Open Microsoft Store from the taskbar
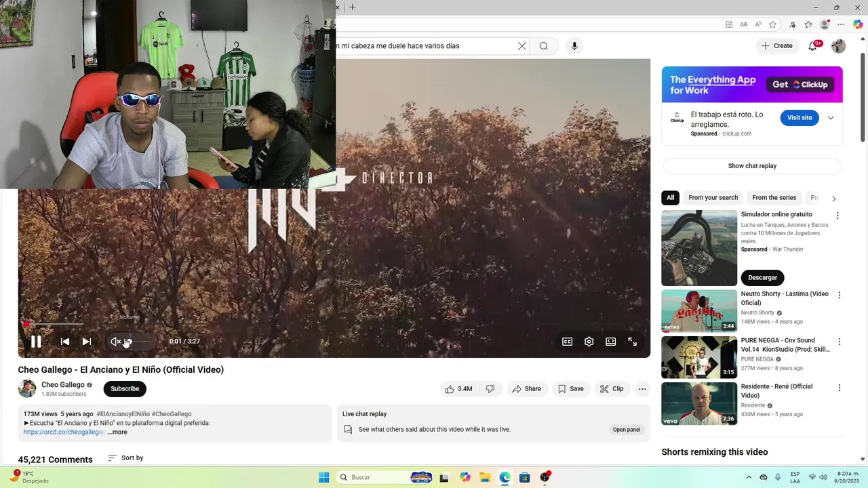The width and height of the screenshot is (868, 488). (524, 477)
